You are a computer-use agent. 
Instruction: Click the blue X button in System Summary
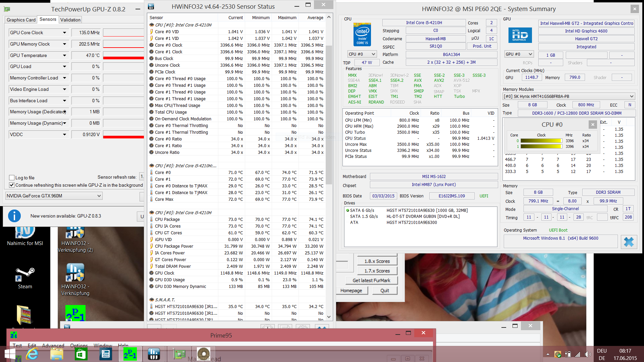629,242
